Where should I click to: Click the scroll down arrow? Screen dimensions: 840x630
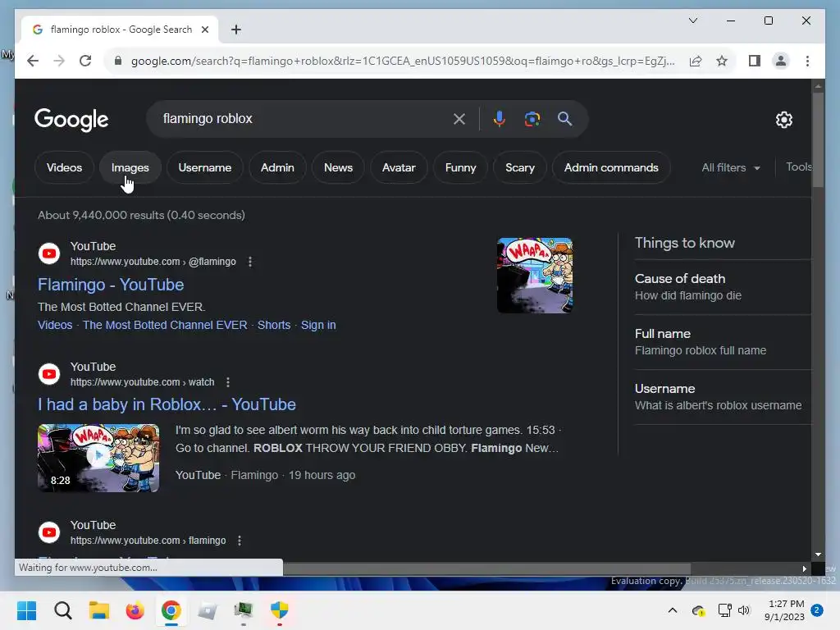pos(818,555)
